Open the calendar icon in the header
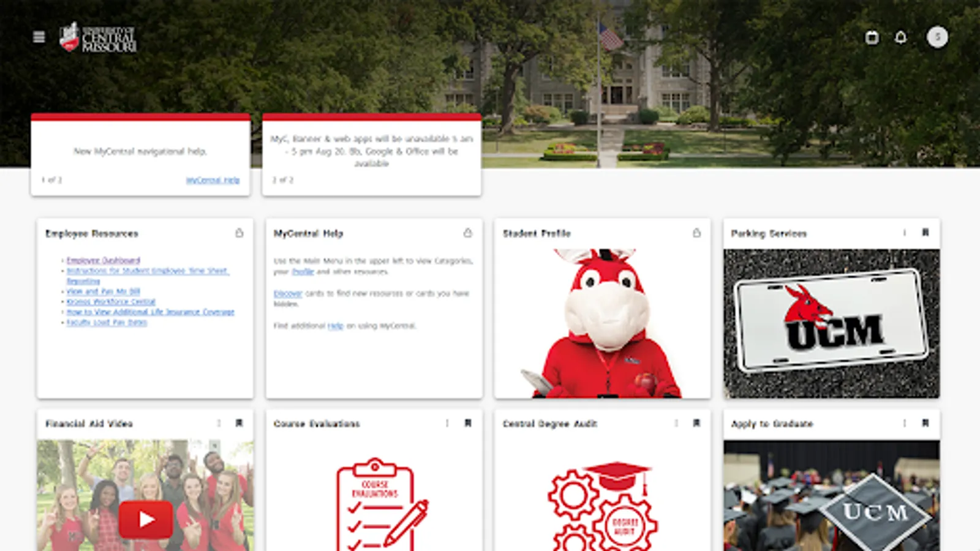 click(872, 37)
